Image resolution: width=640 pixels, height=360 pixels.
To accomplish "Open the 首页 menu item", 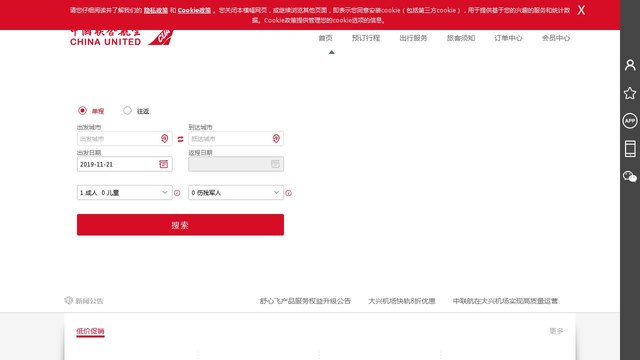I will pyautogui.click(x=325, y=38).
